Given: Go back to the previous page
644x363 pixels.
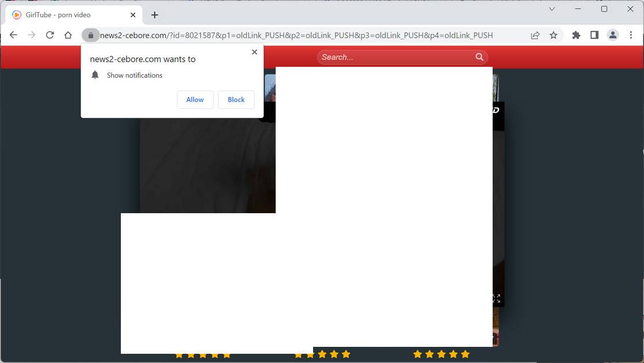Looking at the screenshot, I should (x=14, y=35).
